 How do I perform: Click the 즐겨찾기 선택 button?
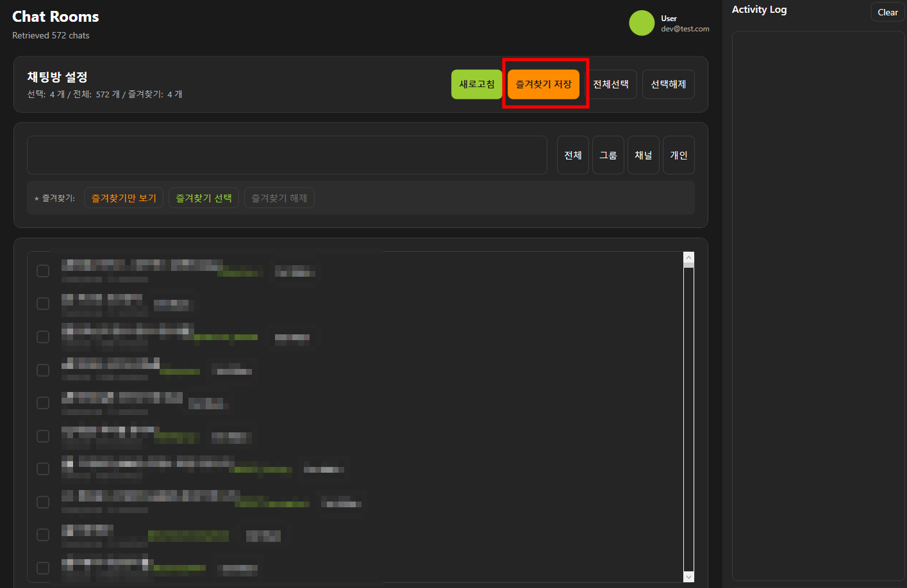click(204, 198)
